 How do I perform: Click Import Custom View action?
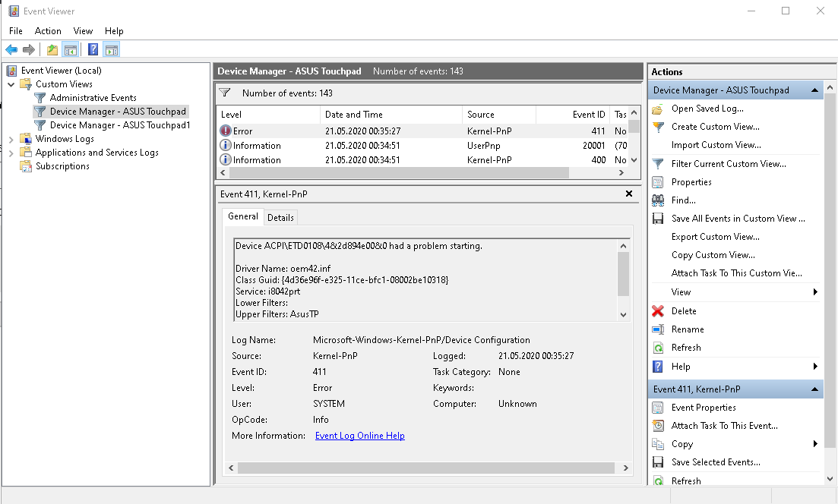pos(716,145)
